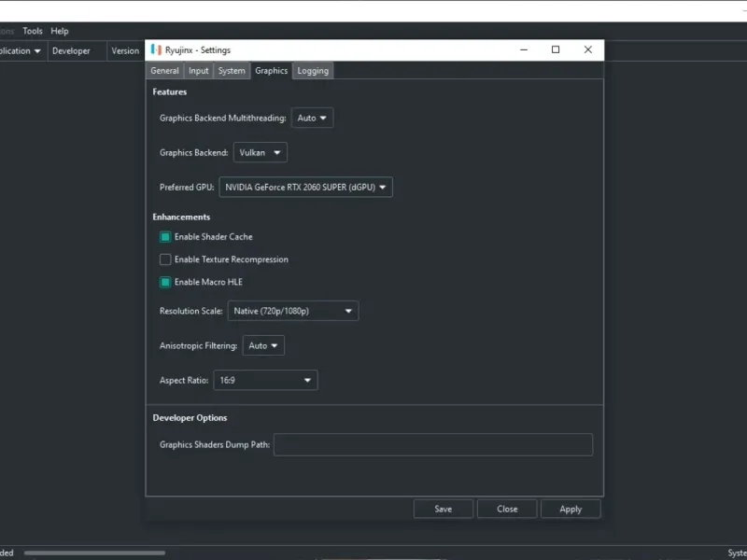Click the Ryujinx logo in Settings title bar
This screenshot has height=560, width=747.
[x=156, y=50]
